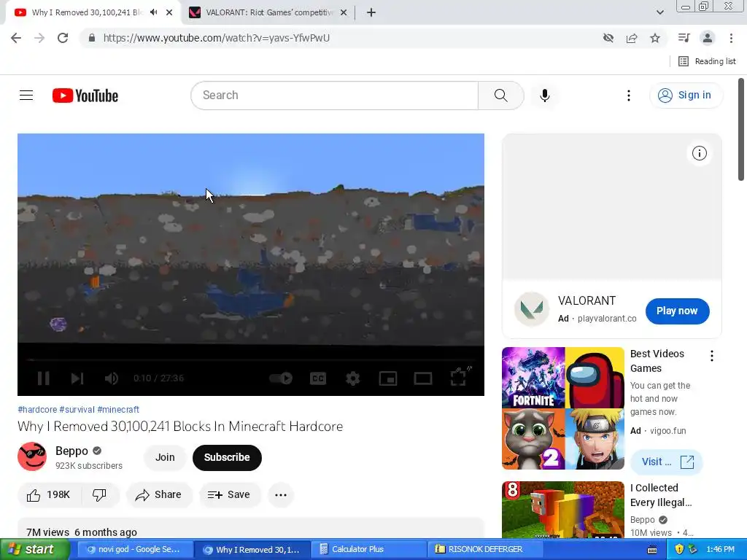
Task: Go back in browser
Action: click(16, 38)
